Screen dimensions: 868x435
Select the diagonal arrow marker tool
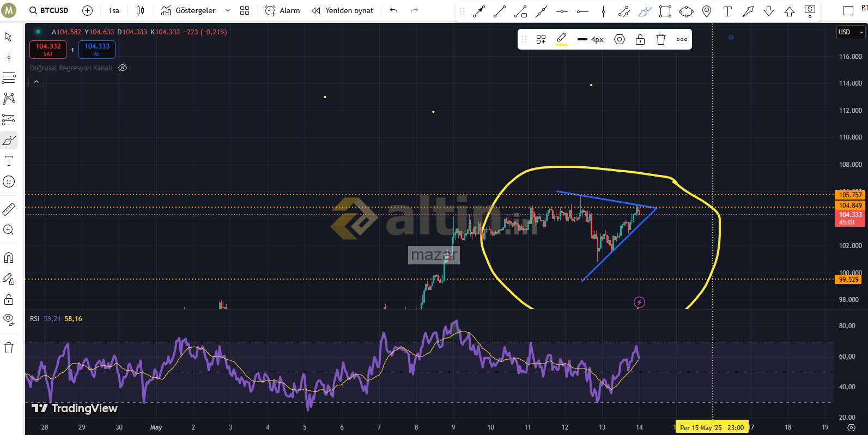(748, 11)
